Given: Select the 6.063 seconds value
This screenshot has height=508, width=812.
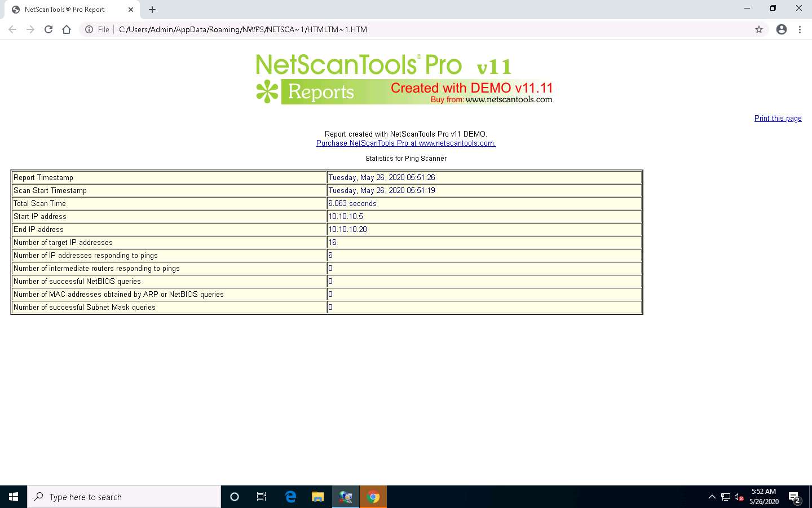Looking at the screenshot, I should pos(352,203).
